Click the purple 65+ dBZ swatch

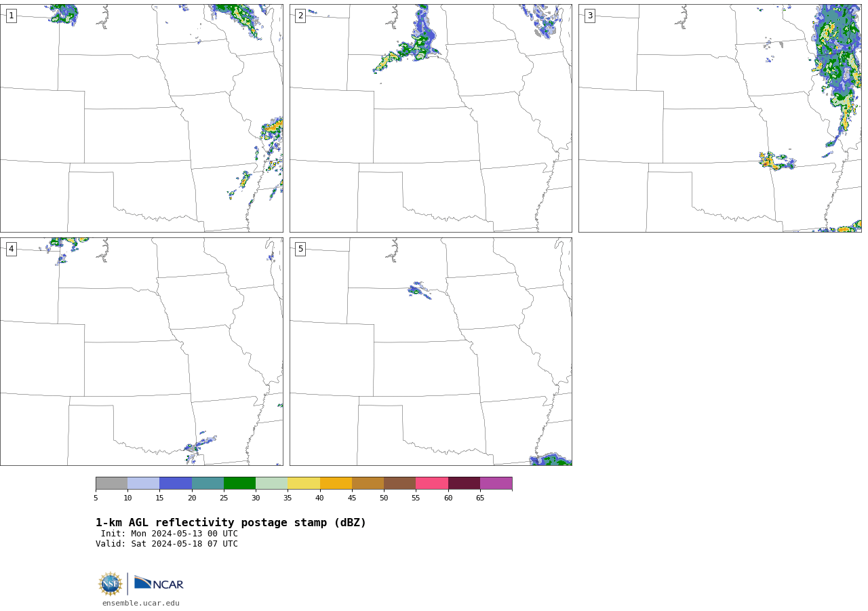pos(496,483)
